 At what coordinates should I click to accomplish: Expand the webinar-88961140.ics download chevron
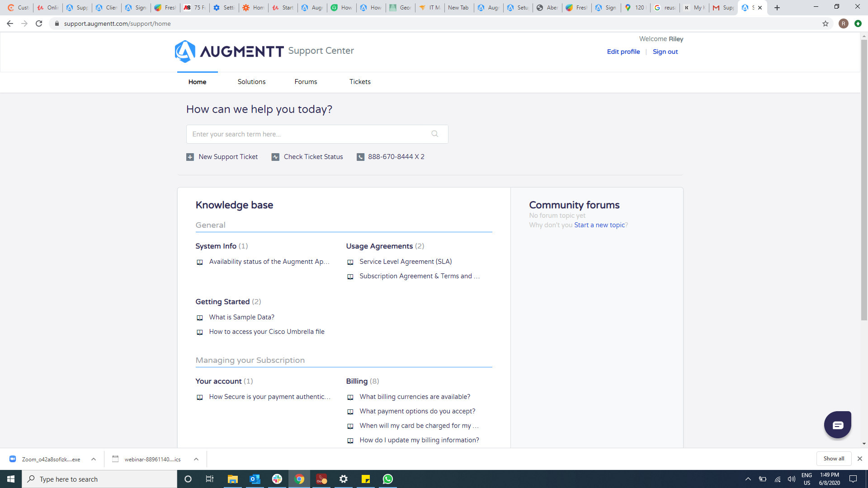click(196, 459)
